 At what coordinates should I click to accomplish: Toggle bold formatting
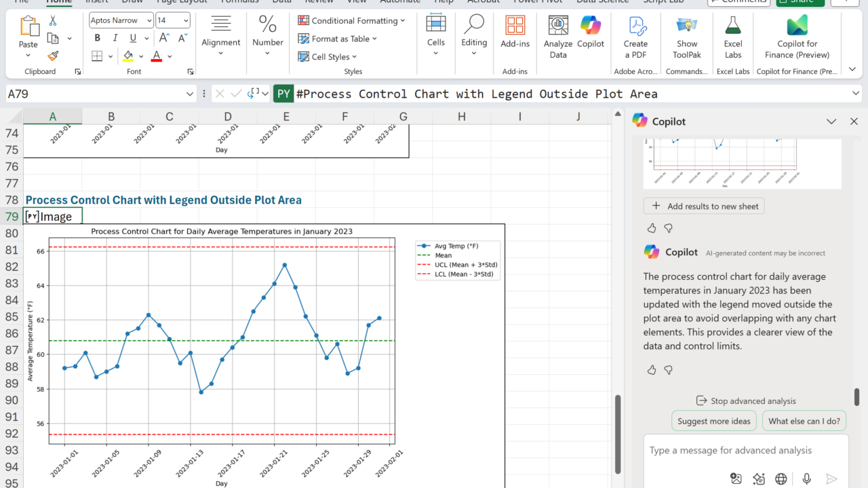click(x=98, y=38)
